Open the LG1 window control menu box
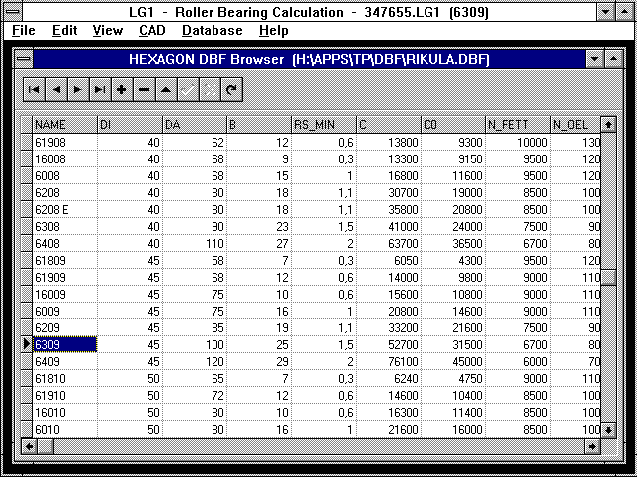Image resolution: width=637 pixels, height=478 pixels. click(11, 11)
